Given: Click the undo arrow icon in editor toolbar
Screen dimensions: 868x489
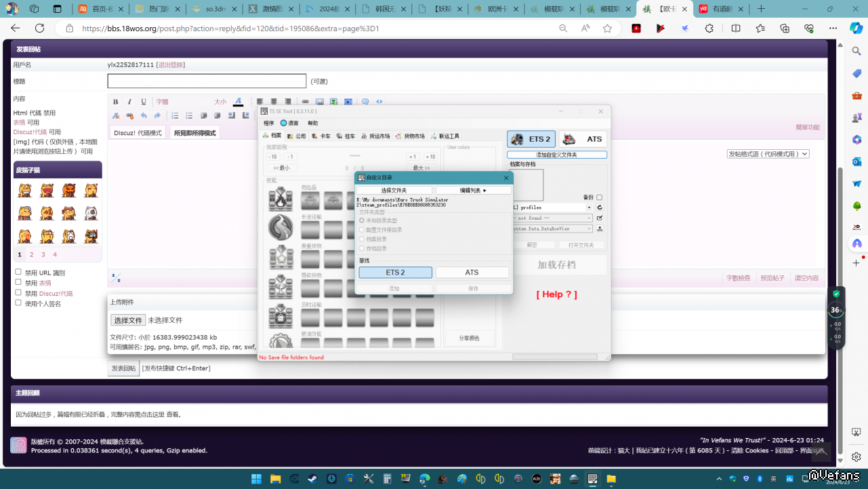Looking at the screenshot, I should 144,116.
